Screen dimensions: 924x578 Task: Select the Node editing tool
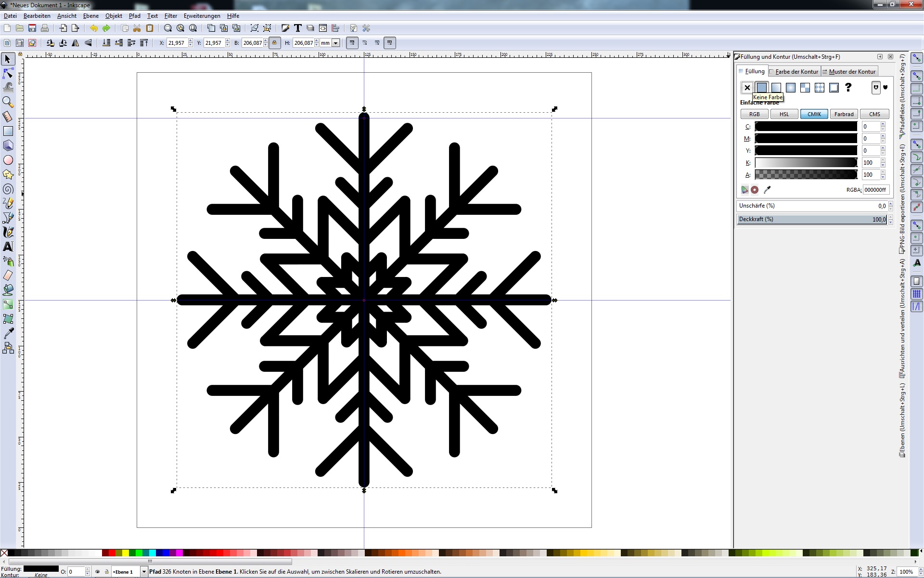tap(8, 73)
